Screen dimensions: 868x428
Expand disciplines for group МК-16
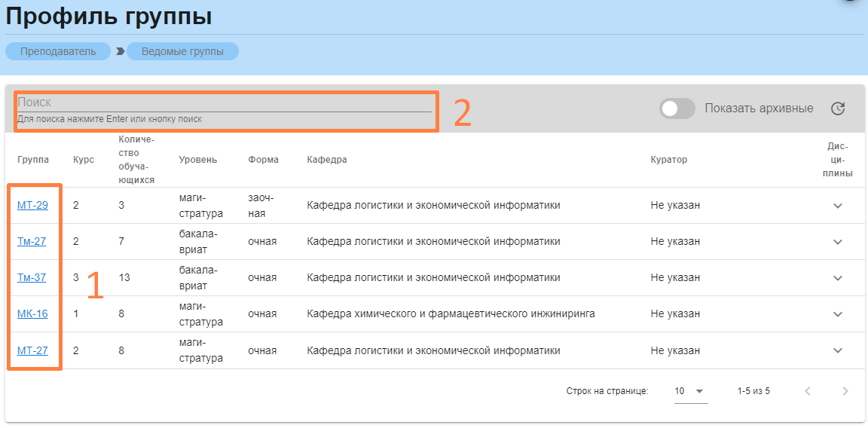point(838,314)
